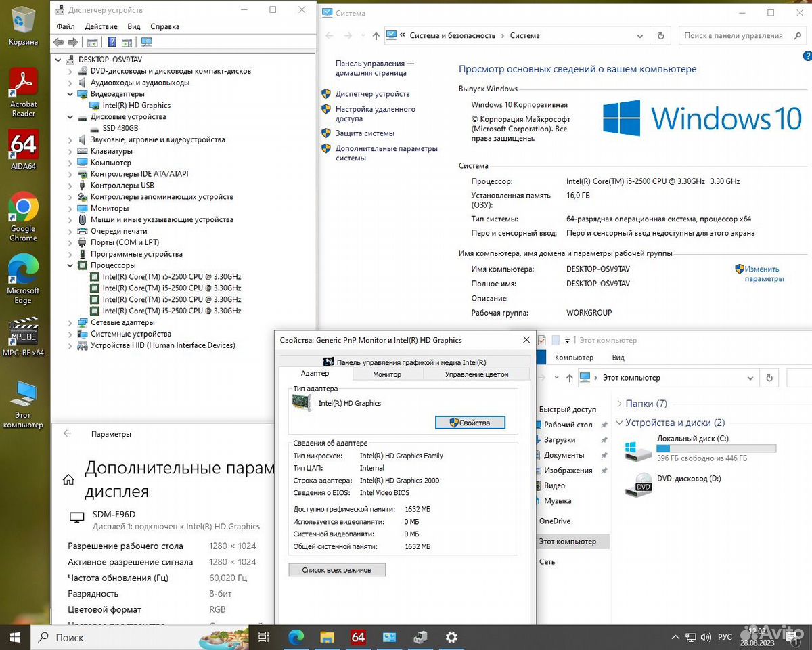
Task: Open Task View from the taskbar
Action: 264,637
